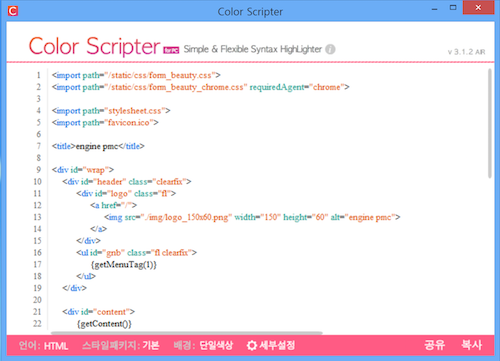Click the closing </ul> tag on line 18

pos(86,276)
